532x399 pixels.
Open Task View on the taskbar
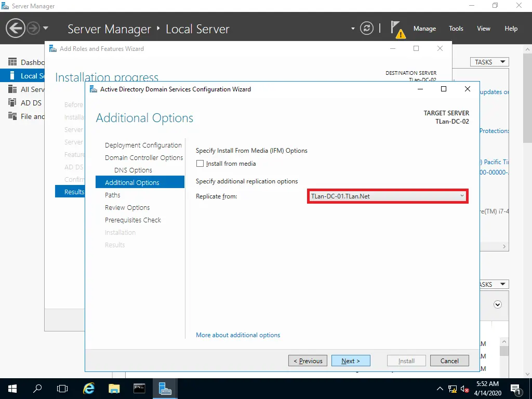pos(62,389)
